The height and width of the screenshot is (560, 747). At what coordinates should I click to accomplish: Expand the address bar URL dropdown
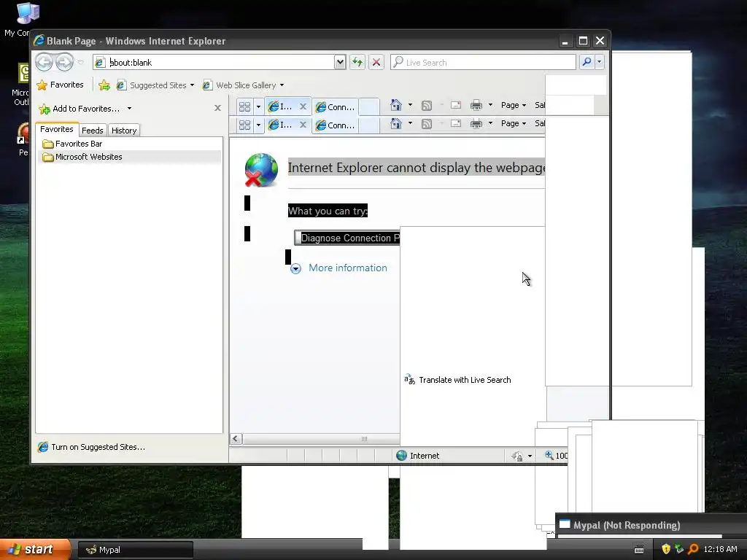340,63
